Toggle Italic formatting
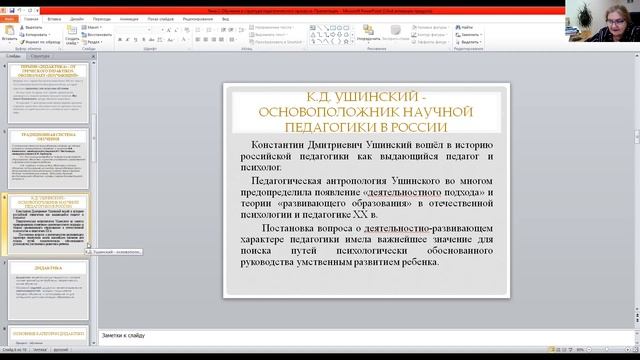Screen dimensions: 640x360 tap(128, 40)
